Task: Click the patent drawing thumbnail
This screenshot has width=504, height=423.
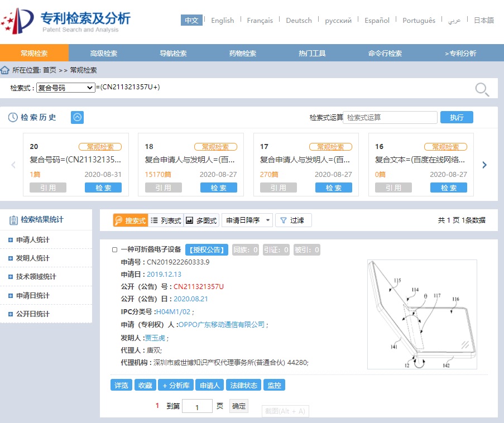Action: (x=422, y=314)
